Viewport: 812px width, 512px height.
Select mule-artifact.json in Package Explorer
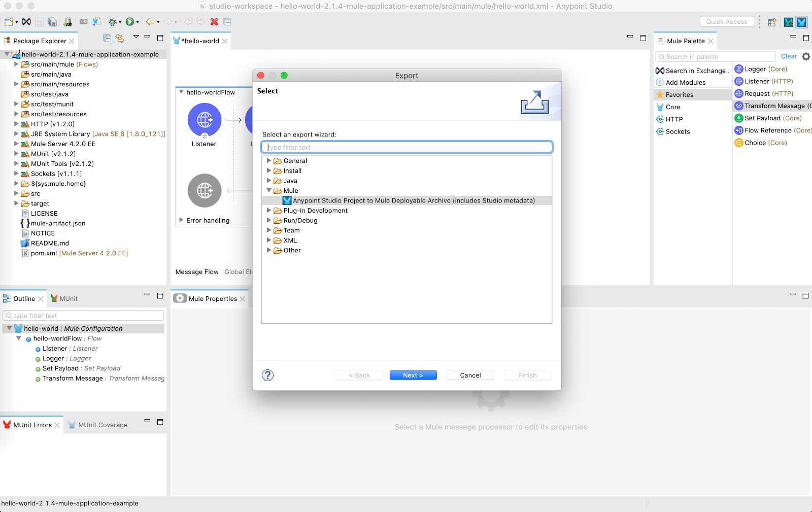[53, 223]
